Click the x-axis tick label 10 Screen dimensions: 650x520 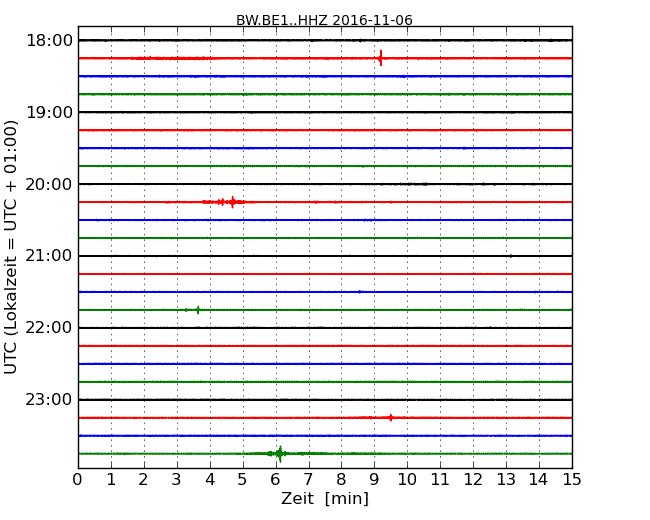coord(407,480)
